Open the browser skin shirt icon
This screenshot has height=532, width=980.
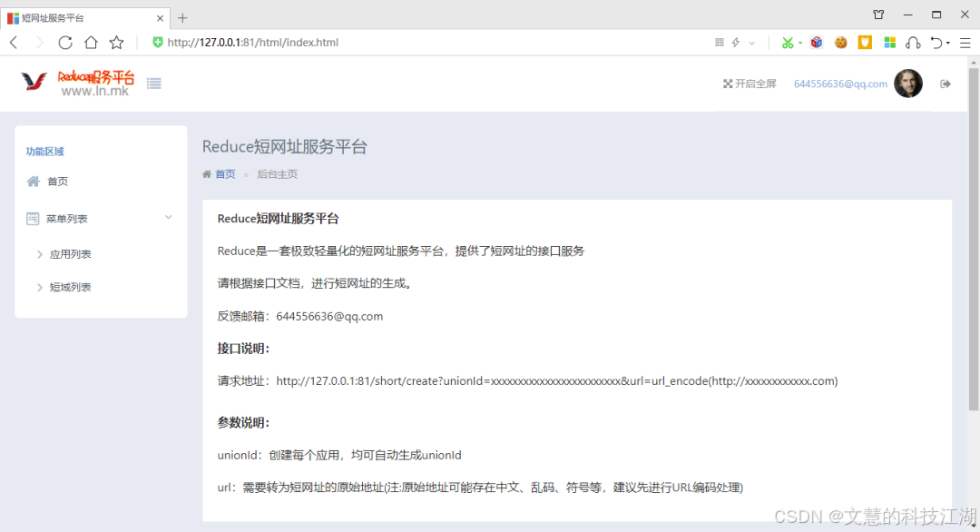tap(878, 15)
